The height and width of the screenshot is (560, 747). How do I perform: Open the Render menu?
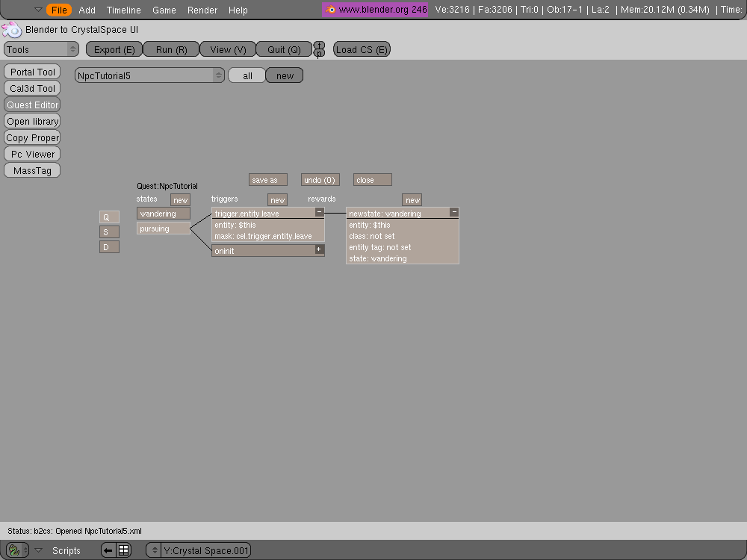(x=202, y=10)
